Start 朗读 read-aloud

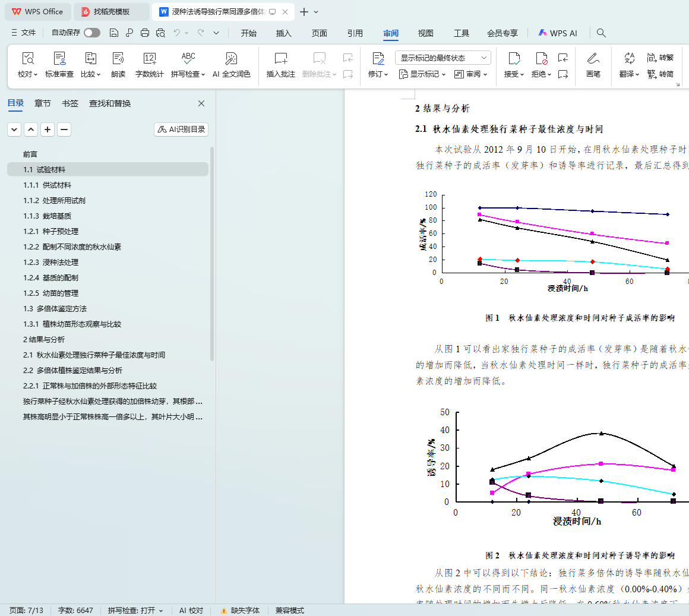118,65
